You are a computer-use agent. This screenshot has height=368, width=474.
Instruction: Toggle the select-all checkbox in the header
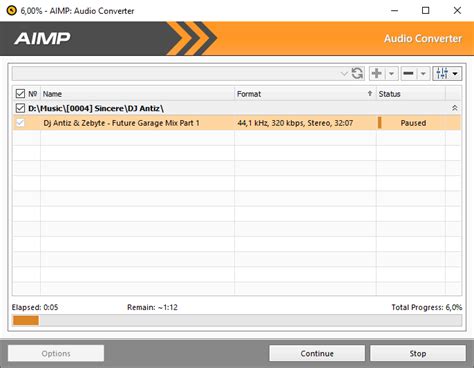(x=20, y=94)
